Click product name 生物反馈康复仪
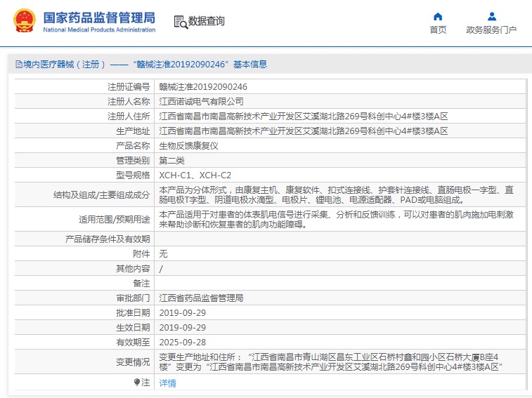The width and height of the screenshot is (532, 398). pyautogui.click(x=188, y=146)
